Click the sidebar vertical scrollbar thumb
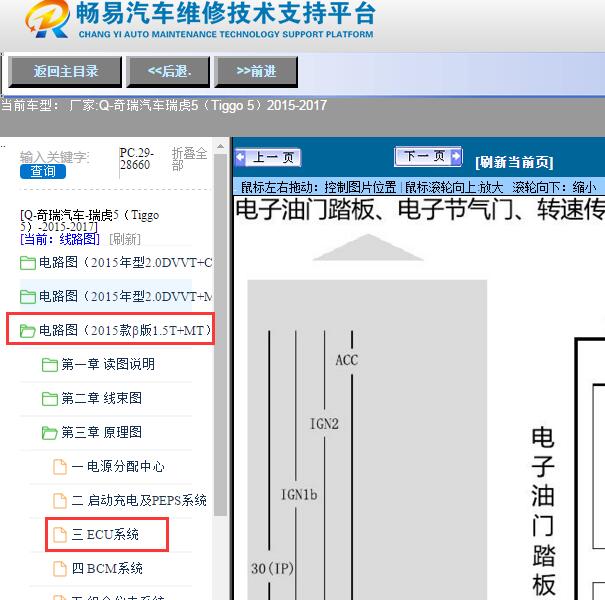605x600 pixels. coord(220,335)
